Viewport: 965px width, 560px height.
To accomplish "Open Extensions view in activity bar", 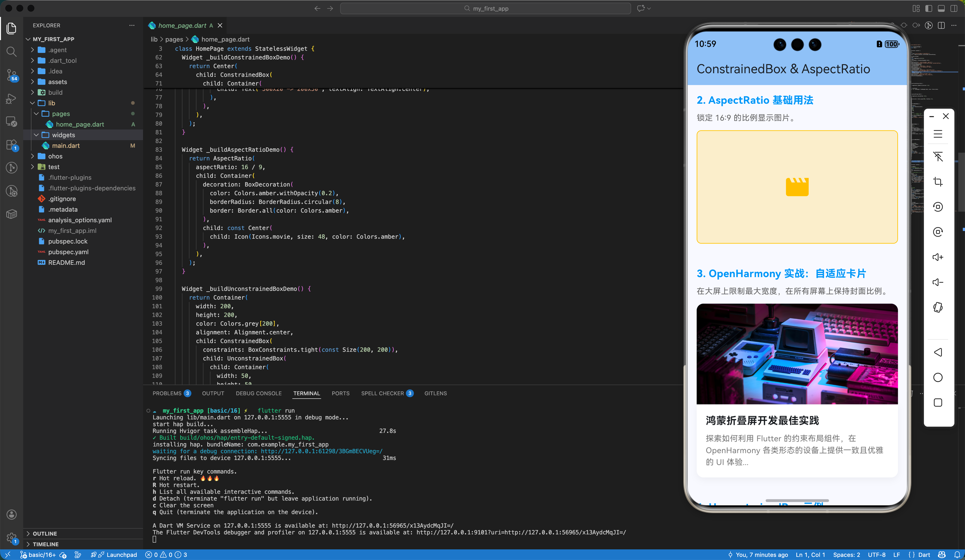I will 12,145.
